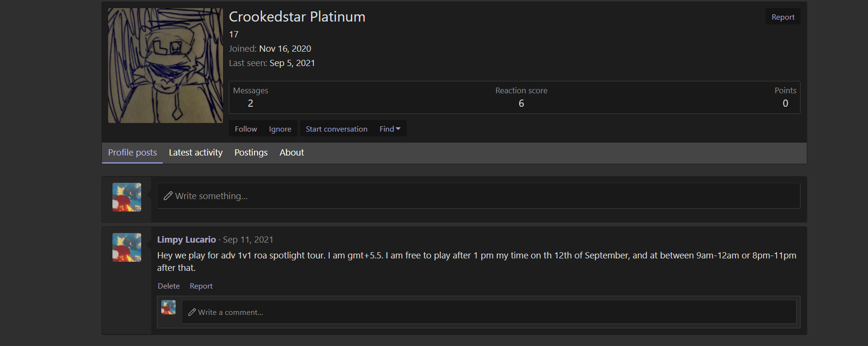
Task: Select the About tab
Action: click(x=291, y=153)
